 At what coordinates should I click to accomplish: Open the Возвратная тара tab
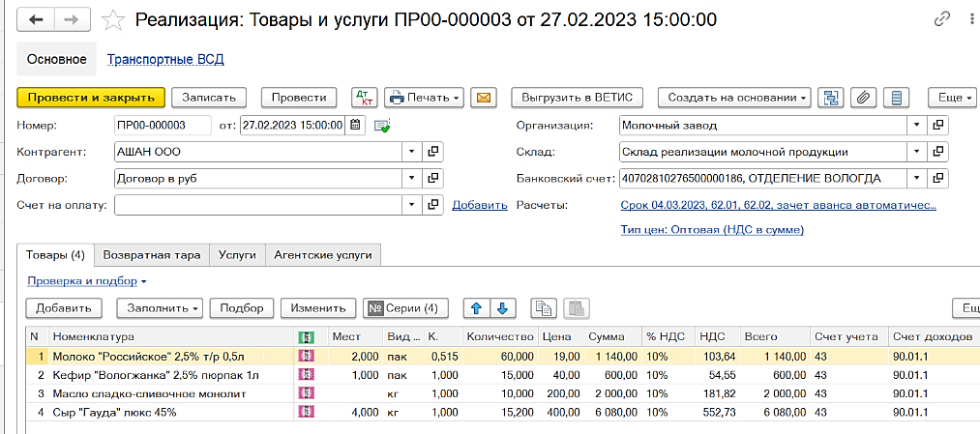(152, 255)
